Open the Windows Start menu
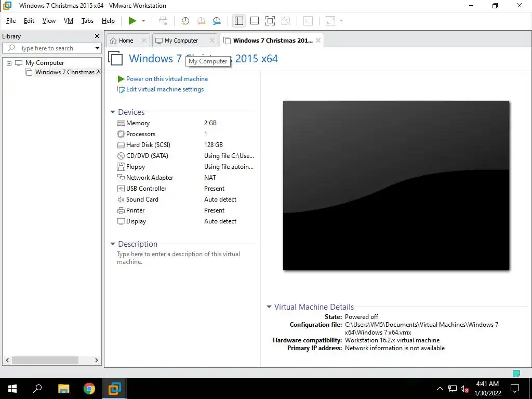The height and width of the screenshot is (399, 532). (x=12, y=389)
